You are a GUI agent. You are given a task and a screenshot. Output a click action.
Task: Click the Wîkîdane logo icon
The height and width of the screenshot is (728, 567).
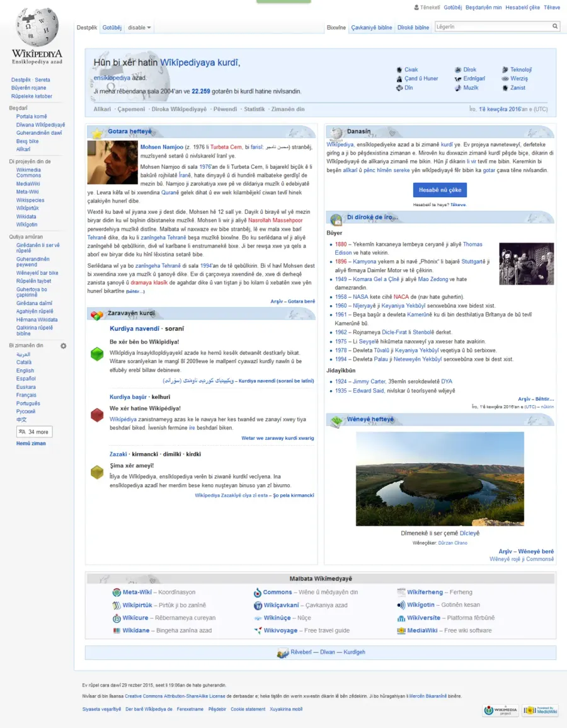(x=117, y=630)
